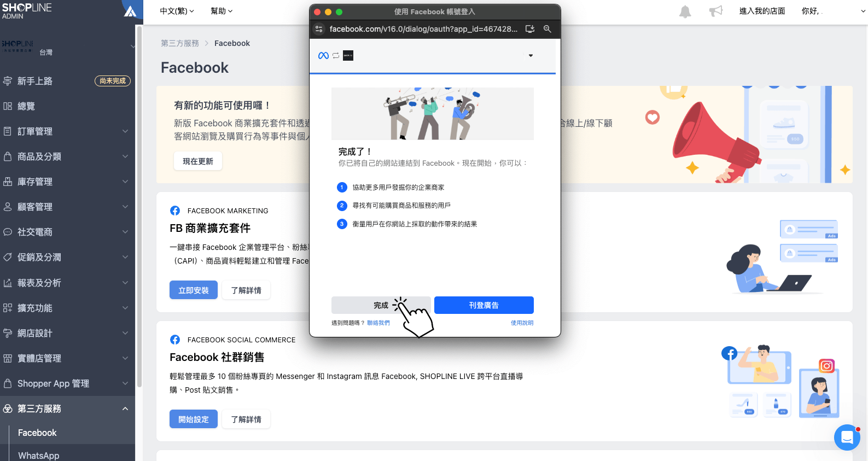Open the 使用說明 link in the dialog
The height and width of the screenshot is (461, 868).
tap(522, 323)
